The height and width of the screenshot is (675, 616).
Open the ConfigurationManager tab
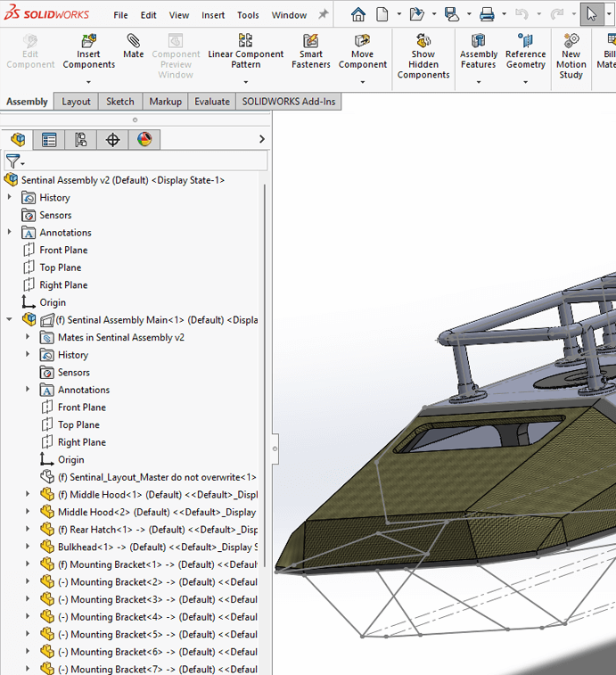(x=80, y=140)
